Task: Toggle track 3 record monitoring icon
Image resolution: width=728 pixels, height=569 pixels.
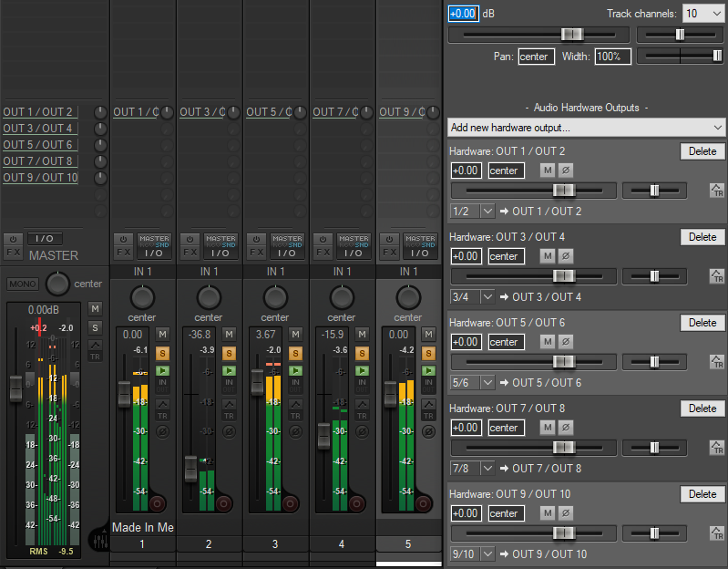Action: pyautogui.click(x=296, y=370)
